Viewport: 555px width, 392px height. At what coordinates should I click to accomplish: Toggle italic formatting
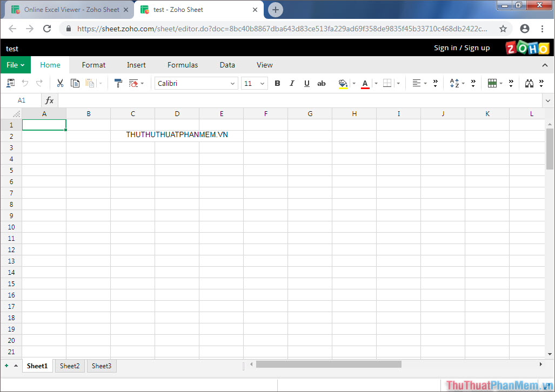(292, 83)
